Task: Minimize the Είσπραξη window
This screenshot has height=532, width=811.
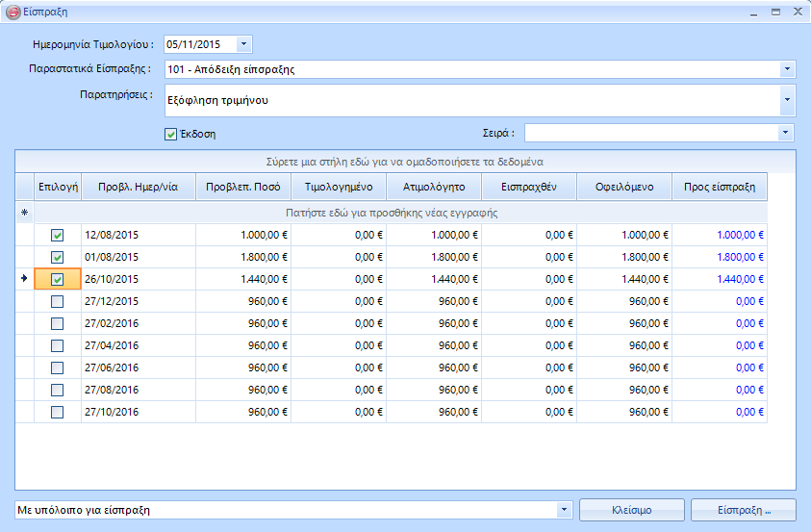Action: (x=753, y=13)
